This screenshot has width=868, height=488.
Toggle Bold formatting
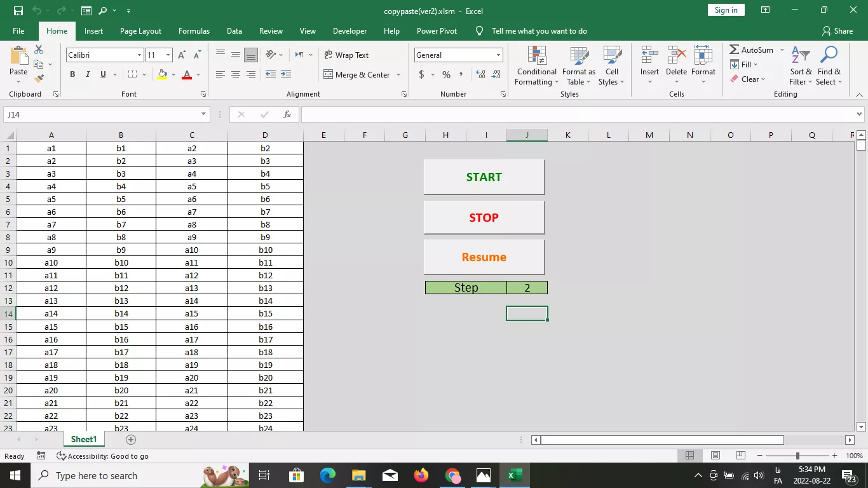tap(72, 74)
